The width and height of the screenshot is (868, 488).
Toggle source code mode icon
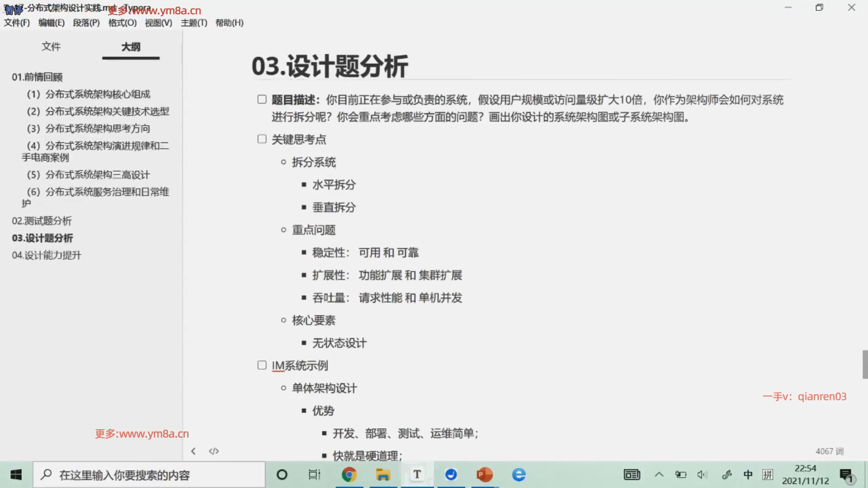coord(214,451)
